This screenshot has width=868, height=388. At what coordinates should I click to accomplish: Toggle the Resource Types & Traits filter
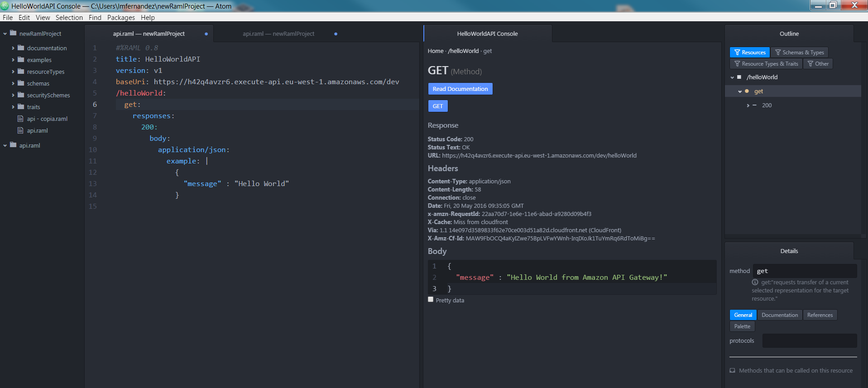766,64
